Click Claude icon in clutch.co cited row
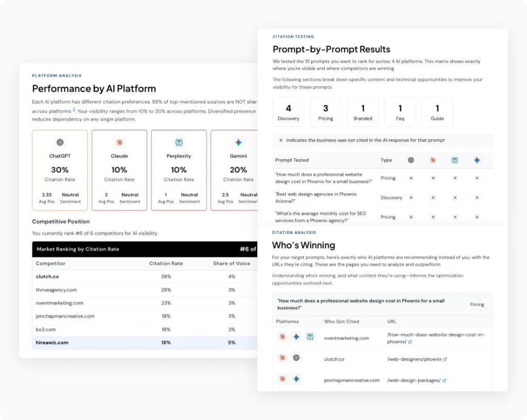Image resolution: width=527 pixels, height=420 pixels. pyautogui.click(x=283, y=358)
